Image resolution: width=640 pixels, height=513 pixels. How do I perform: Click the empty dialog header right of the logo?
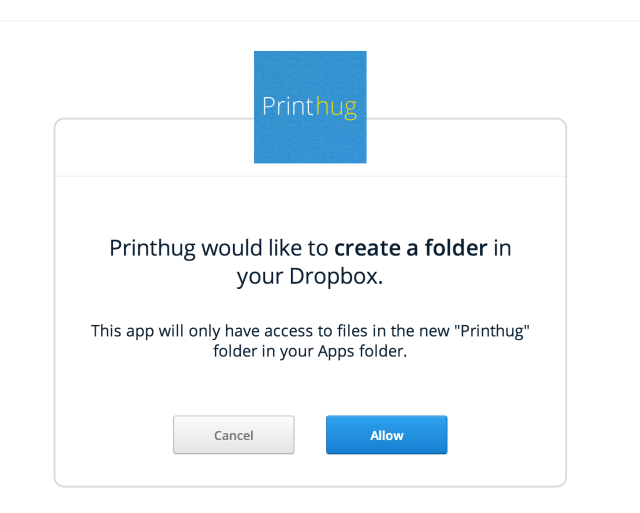pos(465,148)
